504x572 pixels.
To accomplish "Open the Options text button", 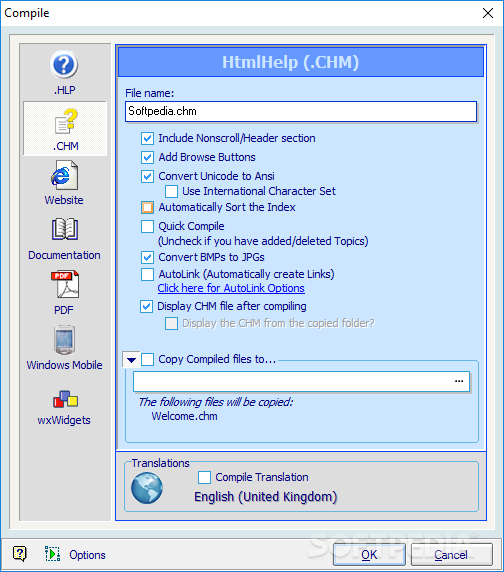I will (88, 555).
